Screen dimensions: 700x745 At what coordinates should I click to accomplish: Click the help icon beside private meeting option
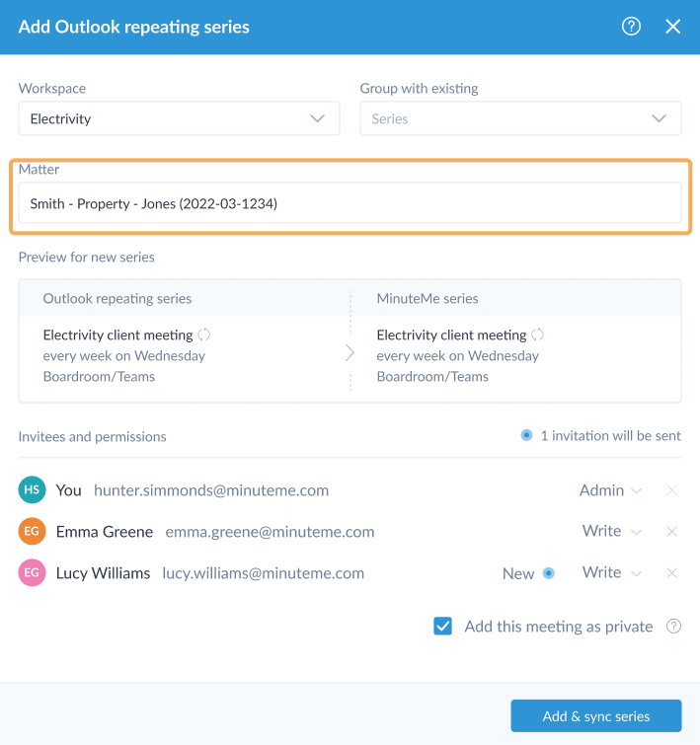pos(673,627)
